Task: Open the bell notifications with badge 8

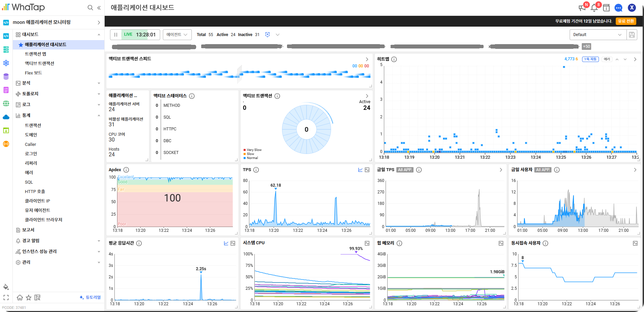Action: point(594,8)
